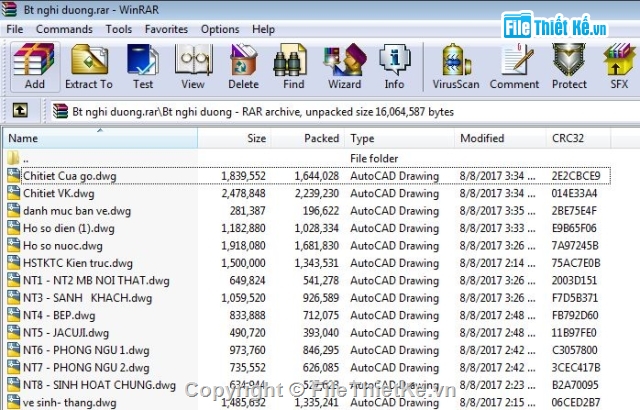Click the icon of NT4 - BEP.dwg

pos(13,315)
